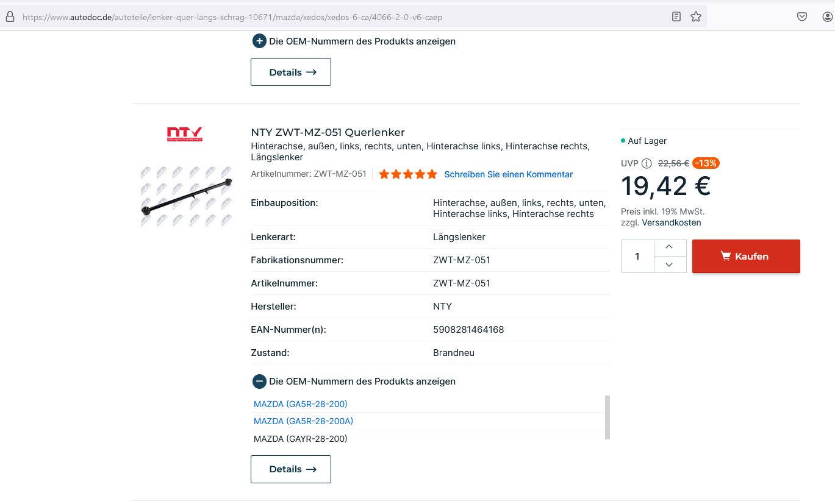Open the Pocket save icon

click(803, 17)
